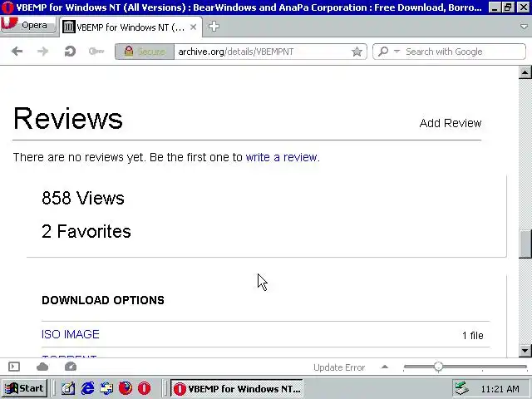Toggle the Opera panels button

(x=14, y=367)
